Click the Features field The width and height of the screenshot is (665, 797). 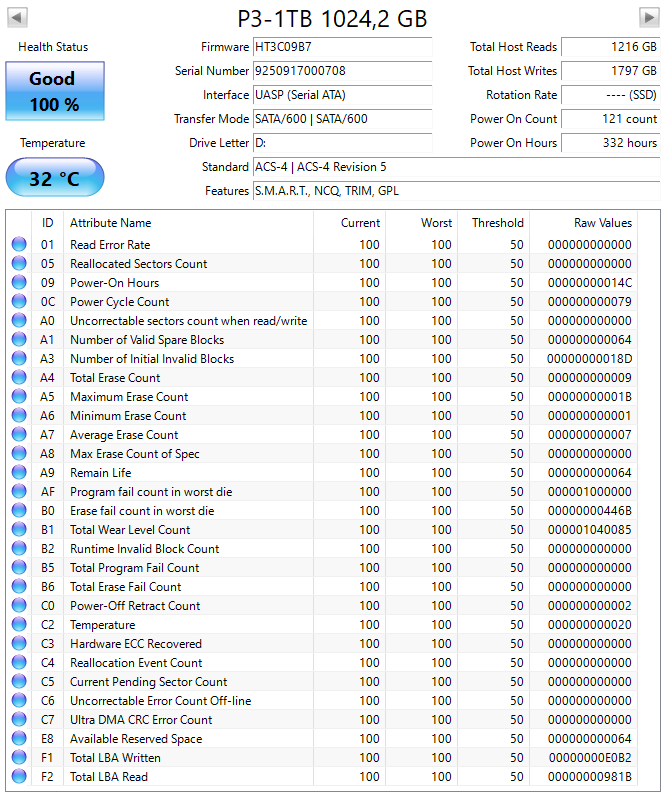[457, 191]
